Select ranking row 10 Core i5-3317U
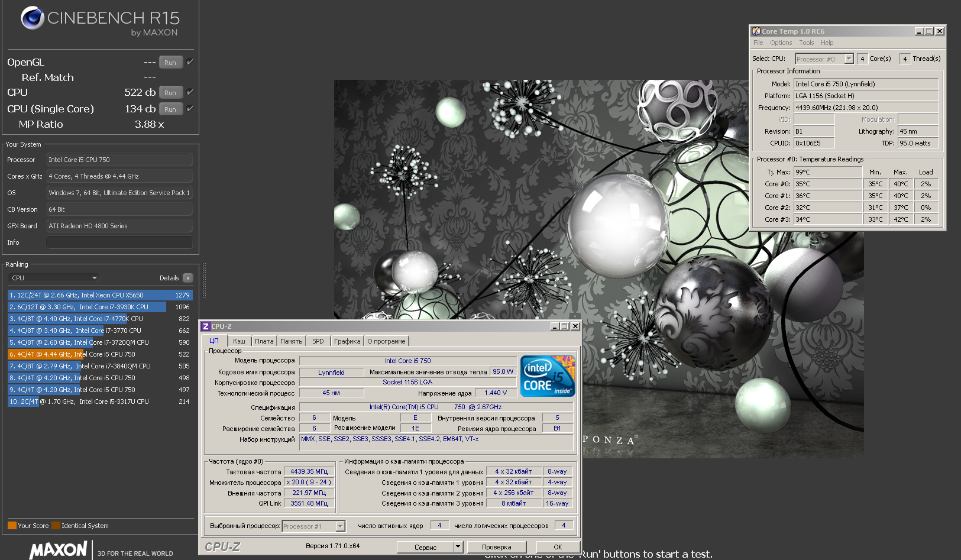 [99, 402]
